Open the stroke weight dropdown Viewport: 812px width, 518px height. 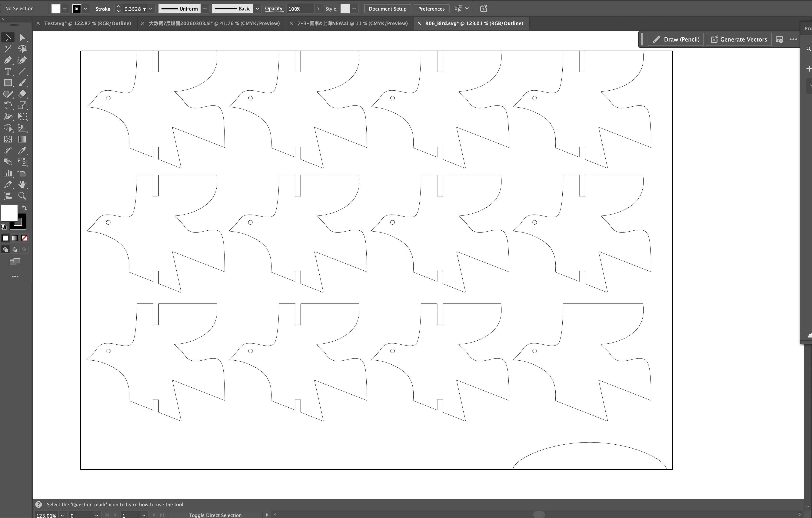[x=151, y=8]
